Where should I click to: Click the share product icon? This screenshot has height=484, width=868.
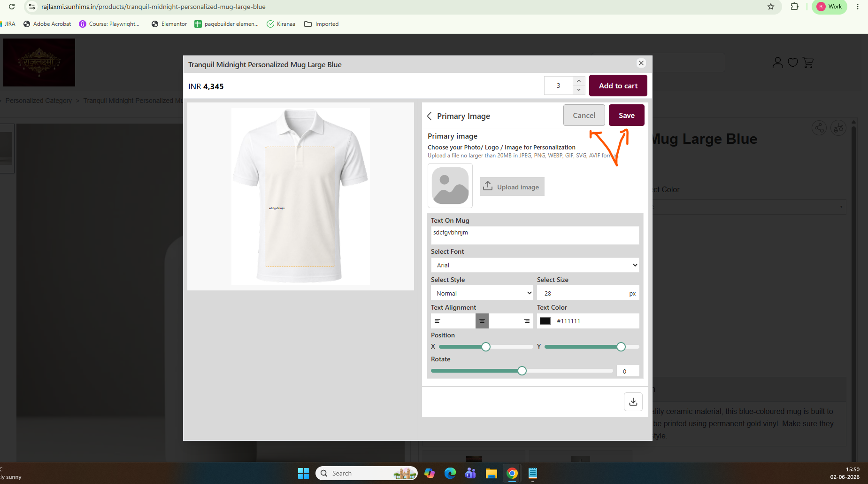click(x=819, y=128)
